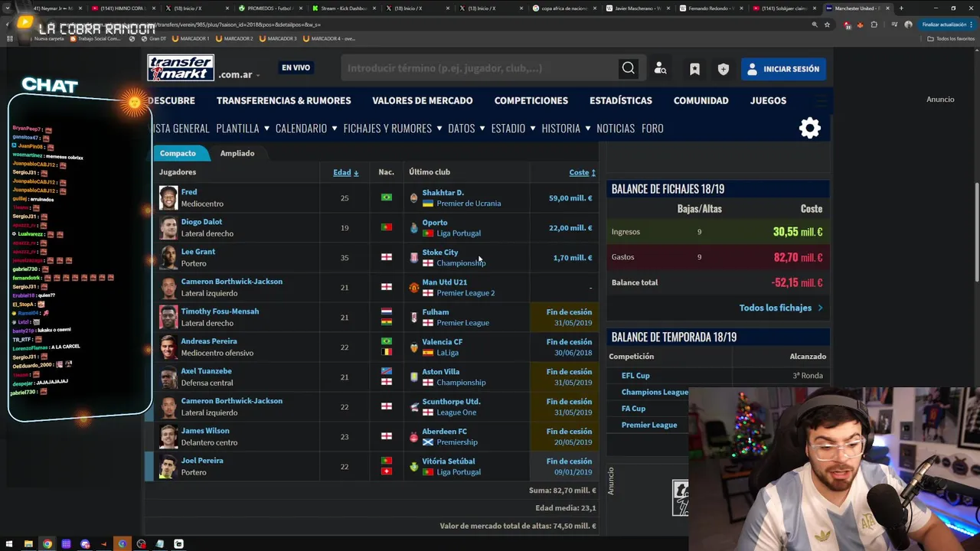Screen dimensions: 980x551
Task: Open TRANSFERENCIAS & RUMORES menu
Action: point(283,100)
